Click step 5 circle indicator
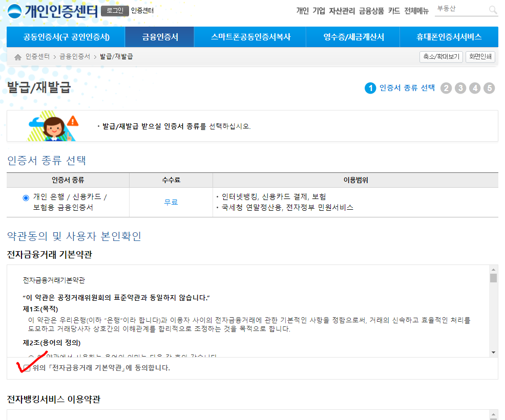505x420 pixels. click(x=489, y=88)
